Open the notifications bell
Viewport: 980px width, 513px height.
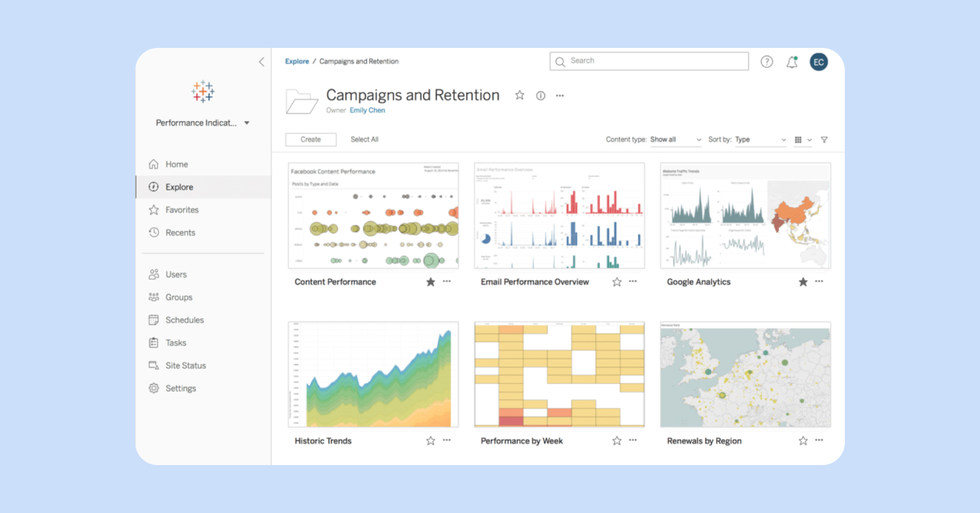coord(792,62)
